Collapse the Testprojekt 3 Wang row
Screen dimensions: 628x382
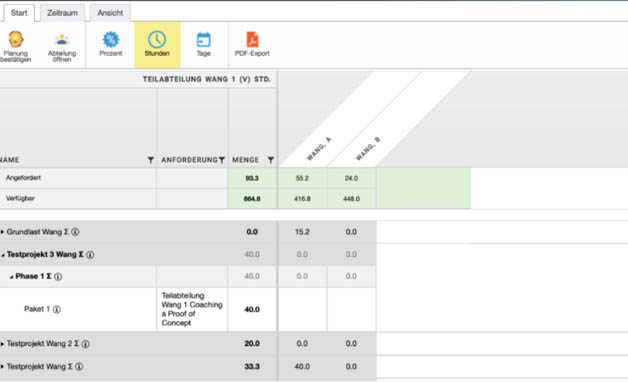[x=3, y=255]
